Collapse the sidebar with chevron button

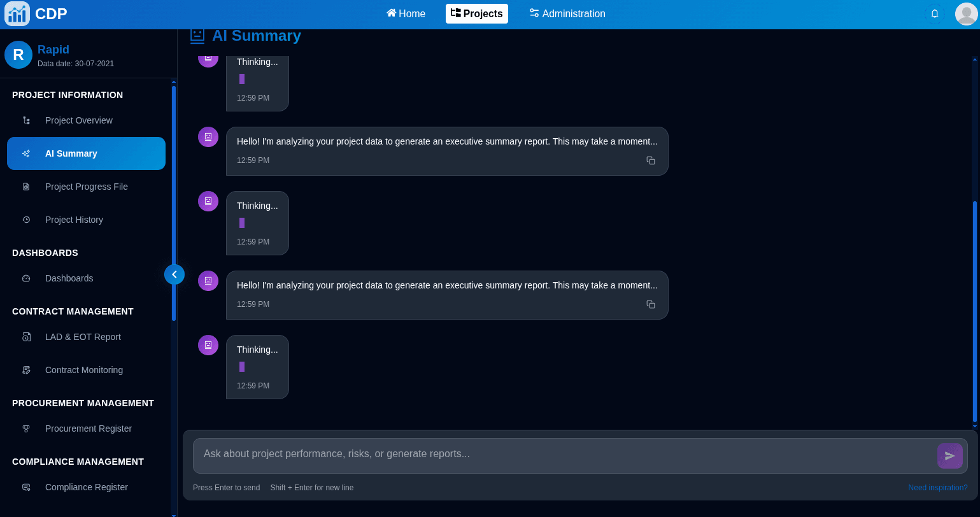pyautogui.click(x=174, y=274)
